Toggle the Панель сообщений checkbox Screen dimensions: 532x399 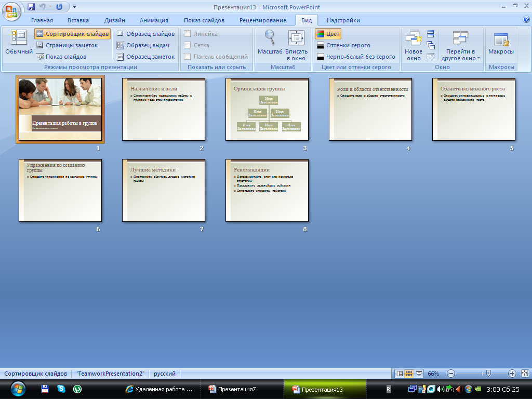point(188,57)
